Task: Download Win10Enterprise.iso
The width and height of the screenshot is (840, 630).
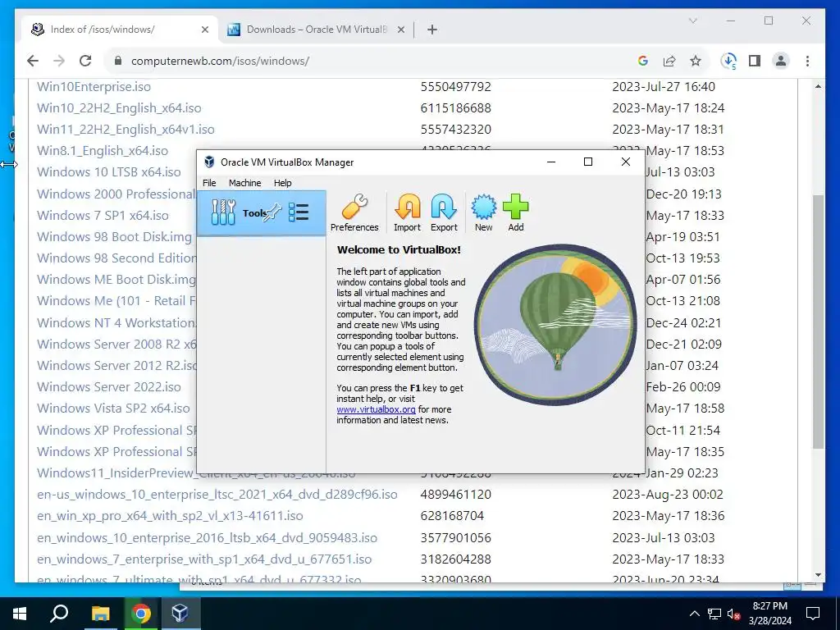Action: (x=94, y=86)
